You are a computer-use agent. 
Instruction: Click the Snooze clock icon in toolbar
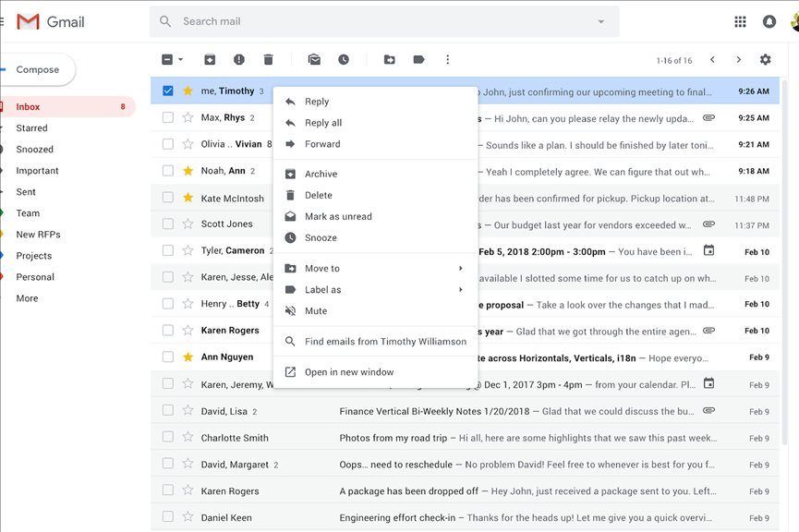click(x=344, y=60)
